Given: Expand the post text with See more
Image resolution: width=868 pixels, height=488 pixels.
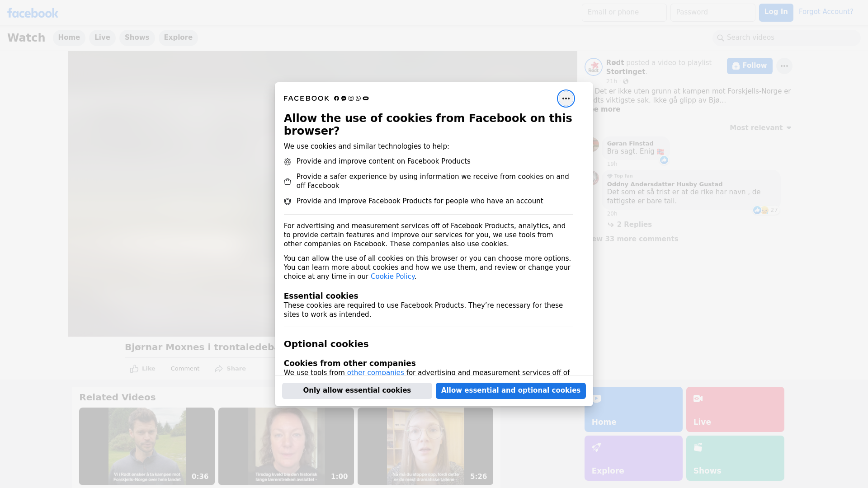Looking at the screenshot, I should [606, 109].
